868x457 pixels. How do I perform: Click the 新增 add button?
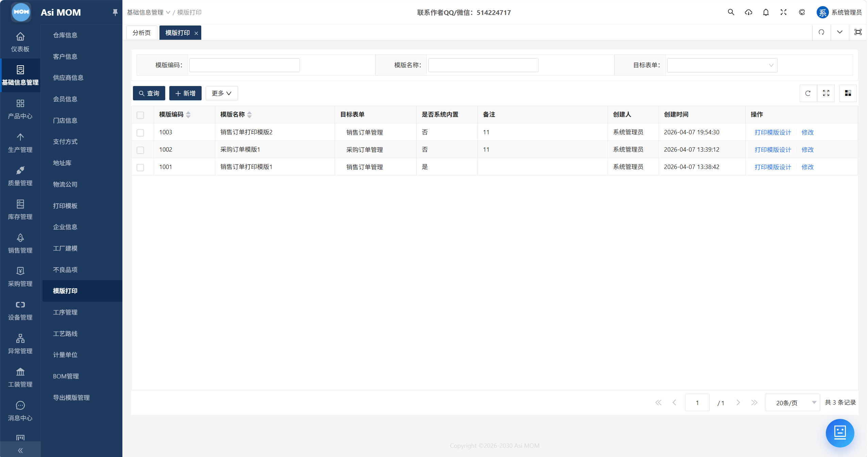click(x=185, y=93)
